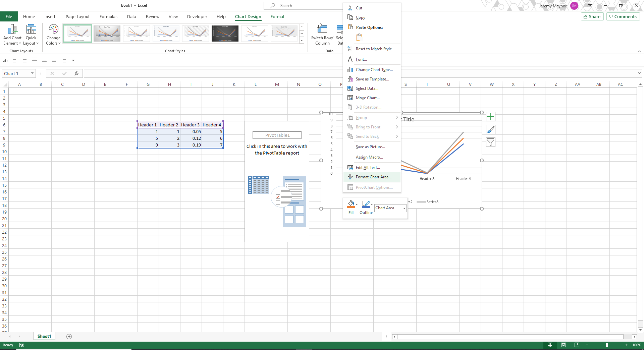Click the zoom slider handle
Screen dimensions: 644x350
point(607,345)
